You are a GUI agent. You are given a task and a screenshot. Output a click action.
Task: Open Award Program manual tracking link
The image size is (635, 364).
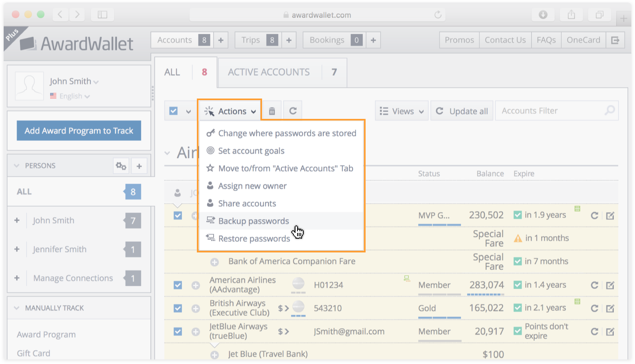(46, 334)
